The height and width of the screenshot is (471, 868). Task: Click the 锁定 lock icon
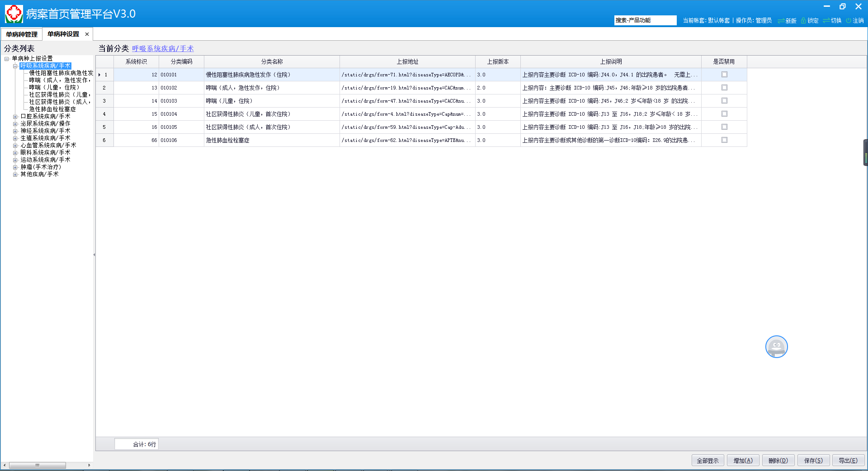(803, 21)
